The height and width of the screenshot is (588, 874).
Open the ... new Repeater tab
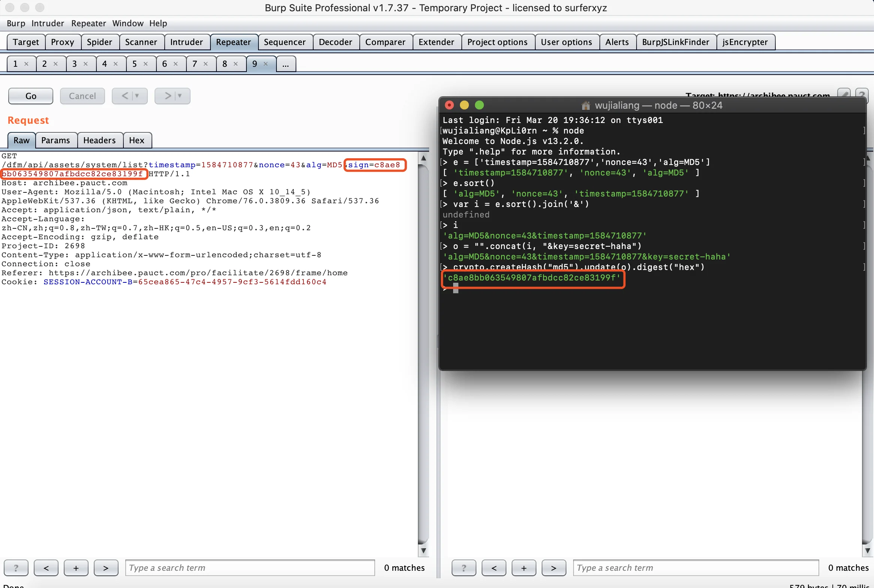pyautogui.click(x=286, y=64)
